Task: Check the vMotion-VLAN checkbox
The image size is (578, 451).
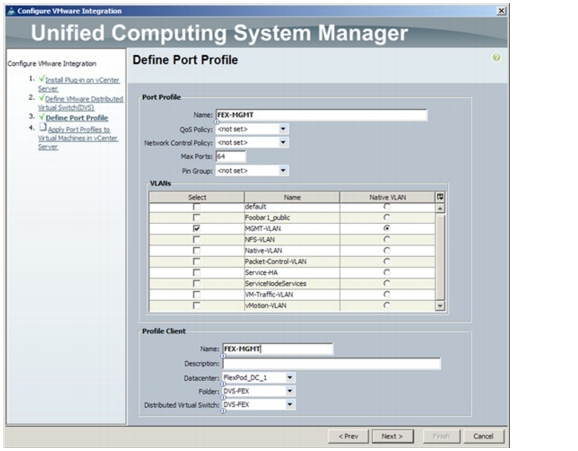Action: click(196, 305)
